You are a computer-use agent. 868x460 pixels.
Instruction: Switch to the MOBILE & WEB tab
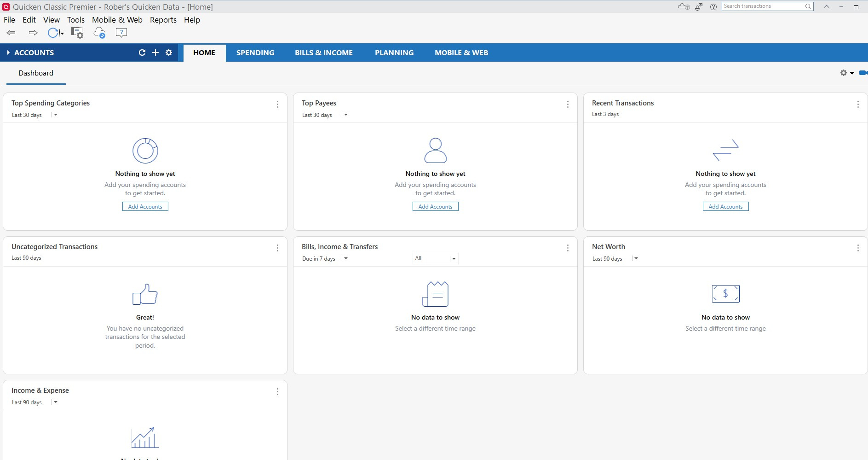click(461, 53)
